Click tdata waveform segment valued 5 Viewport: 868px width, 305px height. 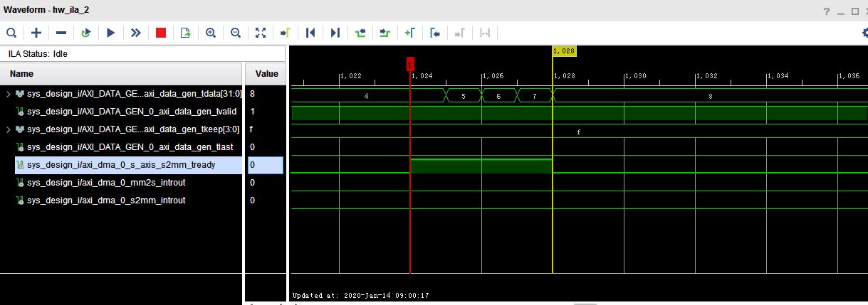[463, 95]
